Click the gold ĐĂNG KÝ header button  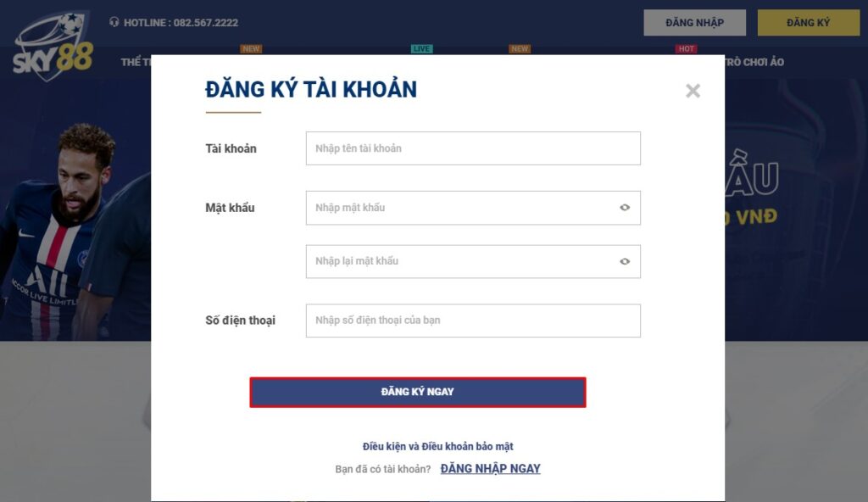click(x=808, y=23)
